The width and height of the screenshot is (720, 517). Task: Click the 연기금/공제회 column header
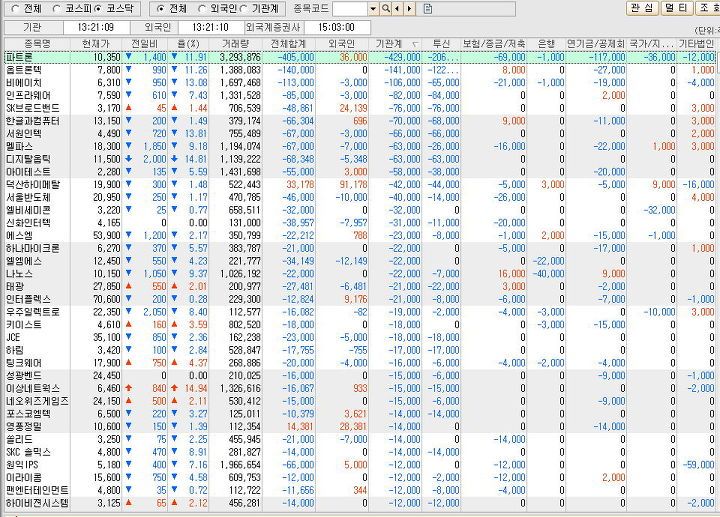596,44
